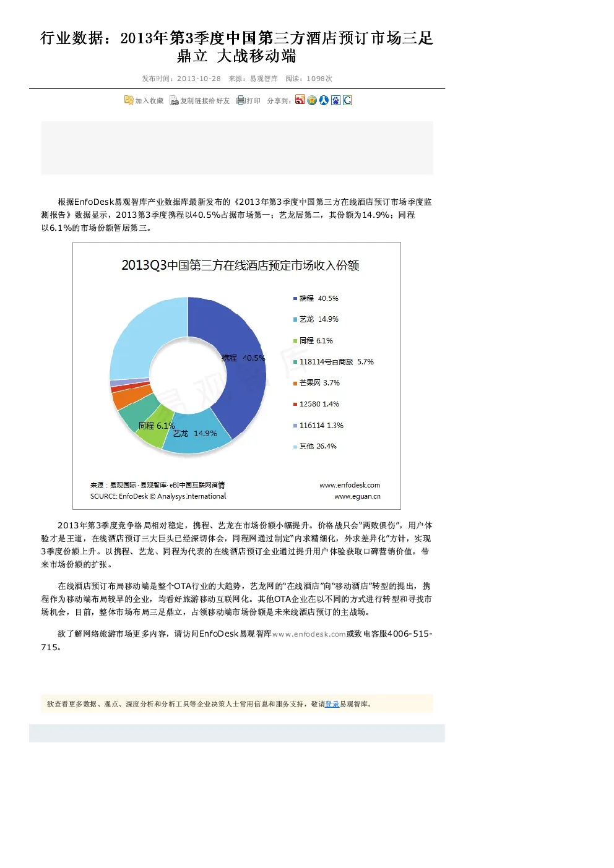Viewport: 614px width, 868px height.
Task: Click the article headline title
Action: click(236, 47)
